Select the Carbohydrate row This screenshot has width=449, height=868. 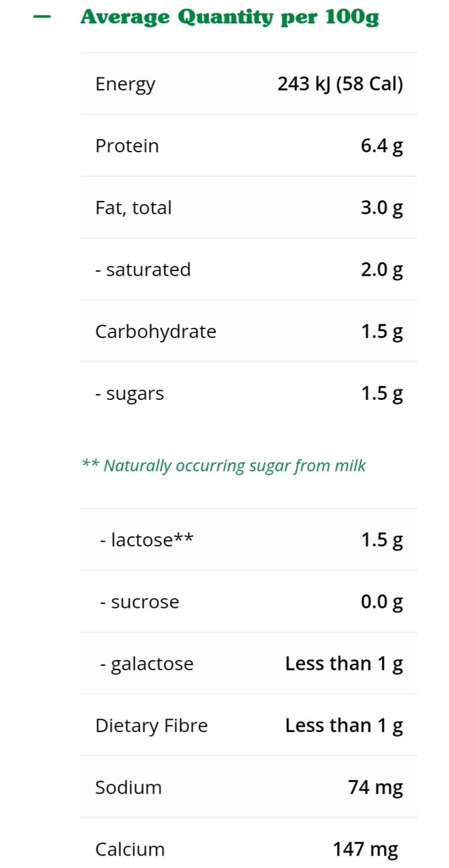tap(249, 331)
